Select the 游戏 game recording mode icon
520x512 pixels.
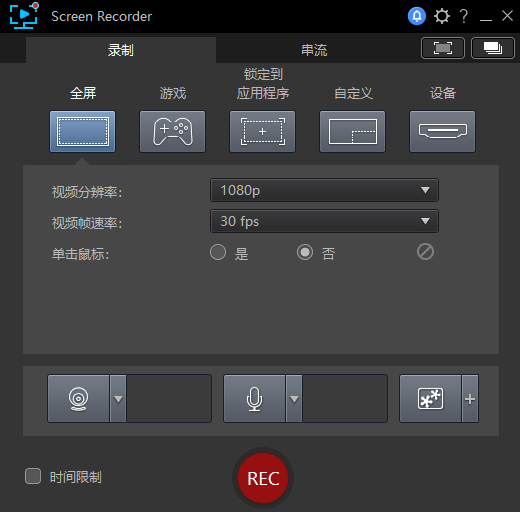(x=172, y=131)
